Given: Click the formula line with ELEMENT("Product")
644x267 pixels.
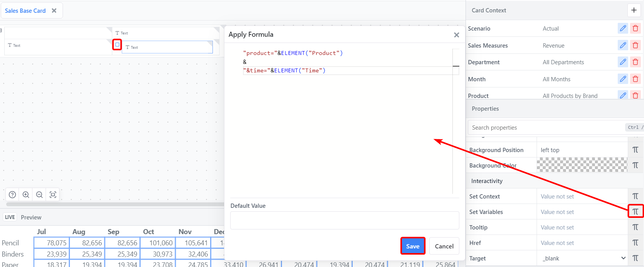Looking at the screenshot, I should coord(293,53).
